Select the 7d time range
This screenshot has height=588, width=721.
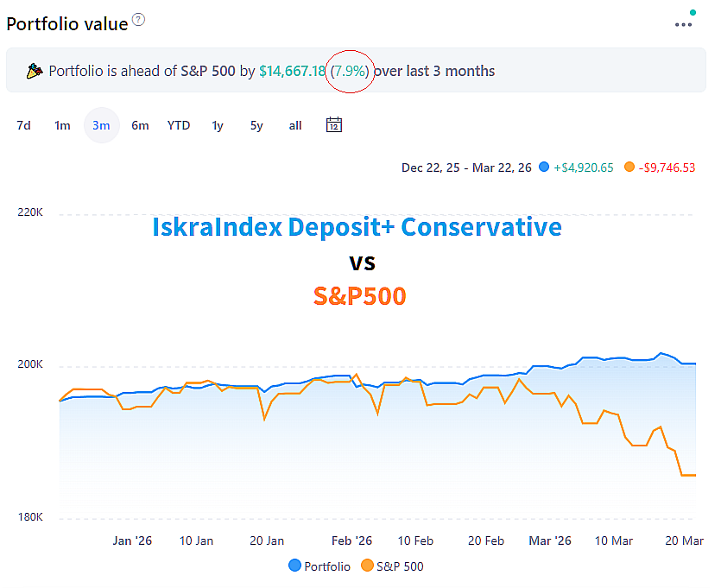click(23, 125)
